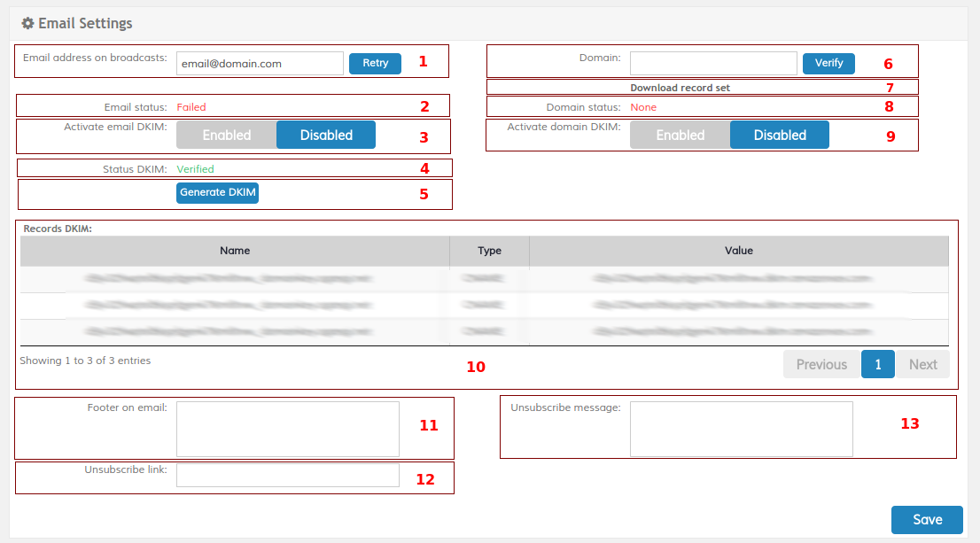Save the email settings
The width and height of the screenshot is (980, 543).
[x=927, y=520]
